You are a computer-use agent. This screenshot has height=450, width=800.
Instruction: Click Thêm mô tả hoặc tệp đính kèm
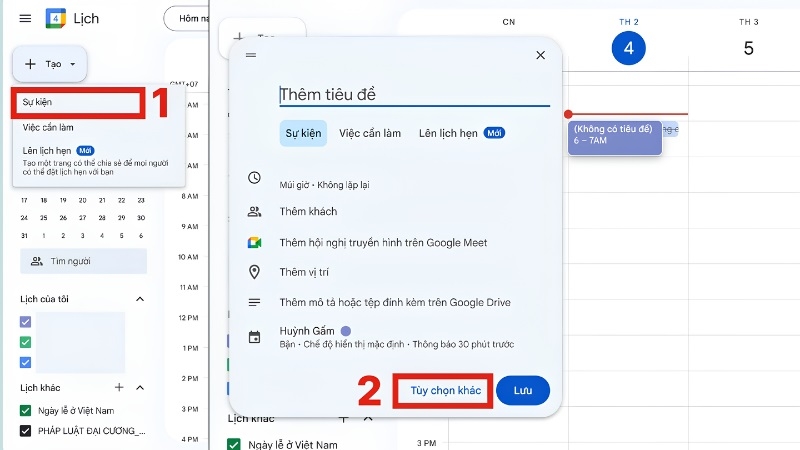[x=395, y=303]
